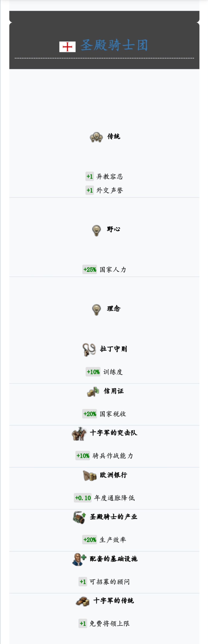208x644 pixels.
Task: Click the +20% 国家税收 badge
Action: [90, 414]
